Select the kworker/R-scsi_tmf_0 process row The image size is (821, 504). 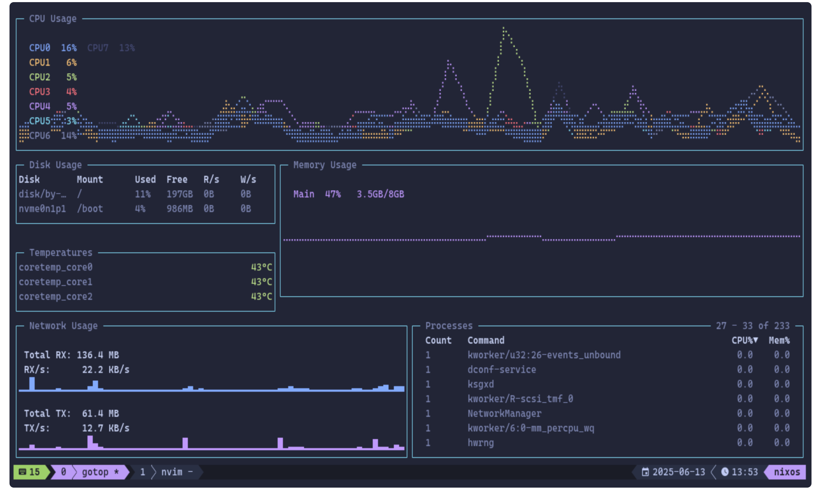[x=607, y=399]
